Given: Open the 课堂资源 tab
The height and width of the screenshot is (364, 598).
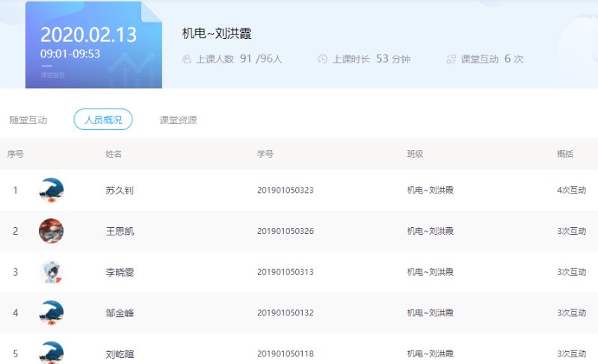Looking at the screenshot, I should [x=178, y=120].
